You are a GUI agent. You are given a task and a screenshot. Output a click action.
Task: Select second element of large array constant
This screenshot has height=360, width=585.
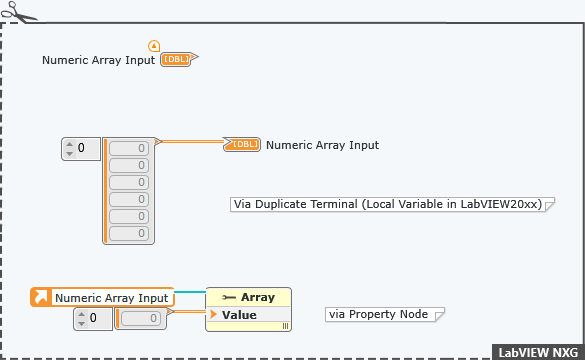129,165
